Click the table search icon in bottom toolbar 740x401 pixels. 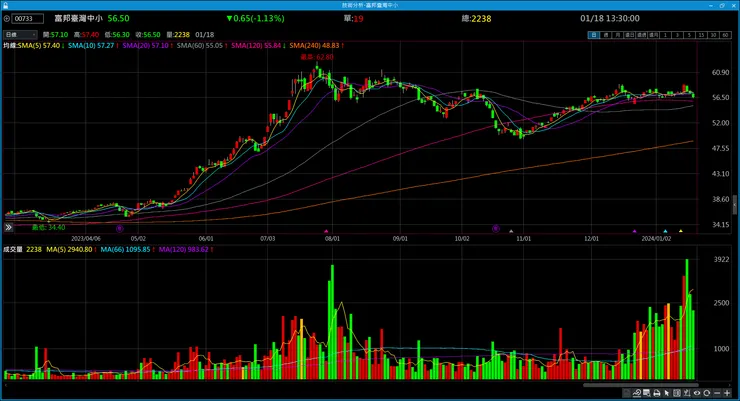(x=647, y=393)
